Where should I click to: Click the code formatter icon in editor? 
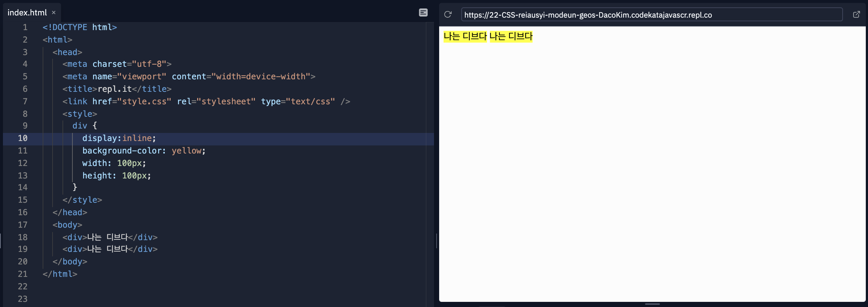[x=423, y=12]
